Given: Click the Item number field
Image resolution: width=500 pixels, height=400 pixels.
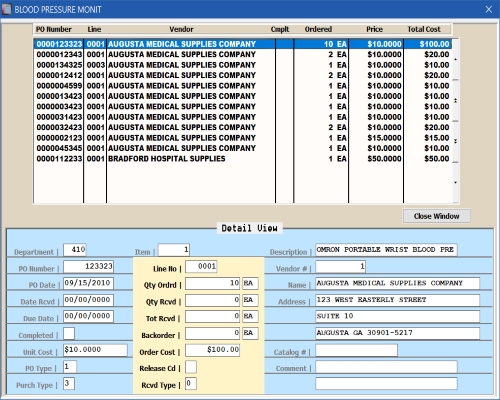Looking at the screenshot, I should [174, 250].
